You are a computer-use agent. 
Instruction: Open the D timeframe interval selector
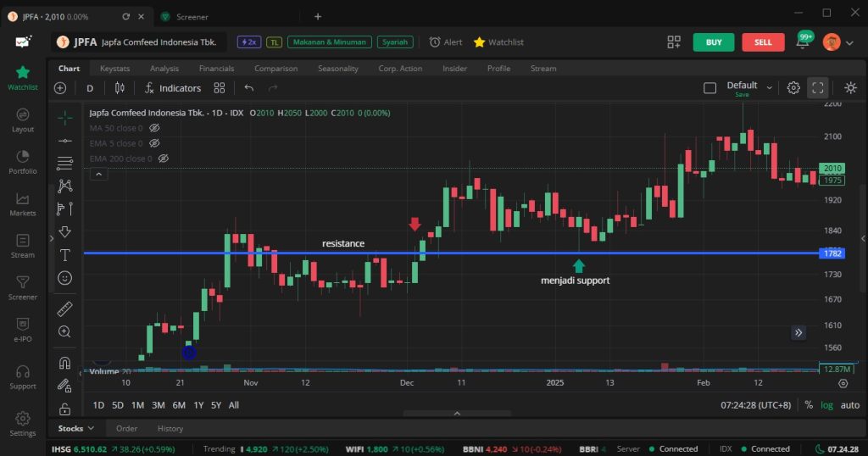[90, 88]
